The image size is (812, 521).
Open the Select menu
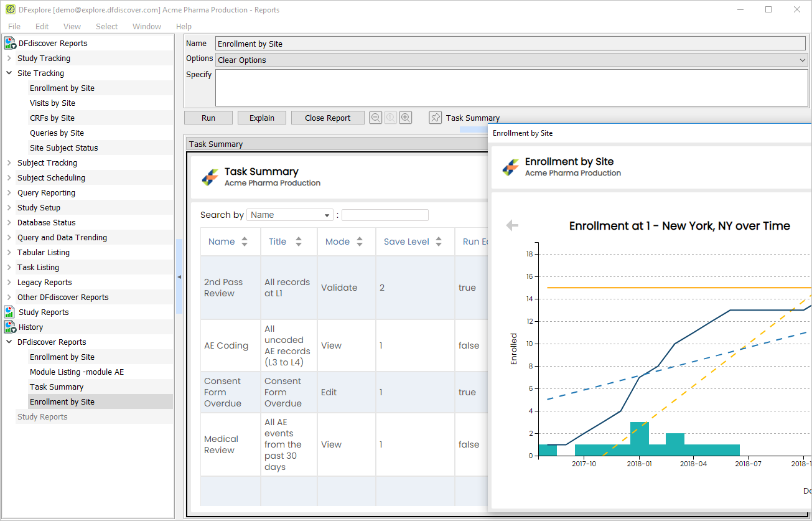tap(106, 26)
